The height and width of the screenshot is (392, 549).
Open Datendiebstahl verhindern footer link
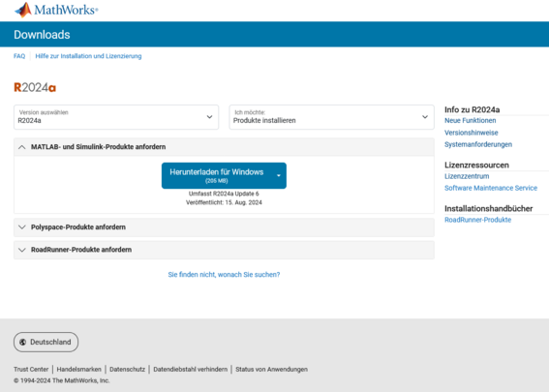click(x=190, y=369)
